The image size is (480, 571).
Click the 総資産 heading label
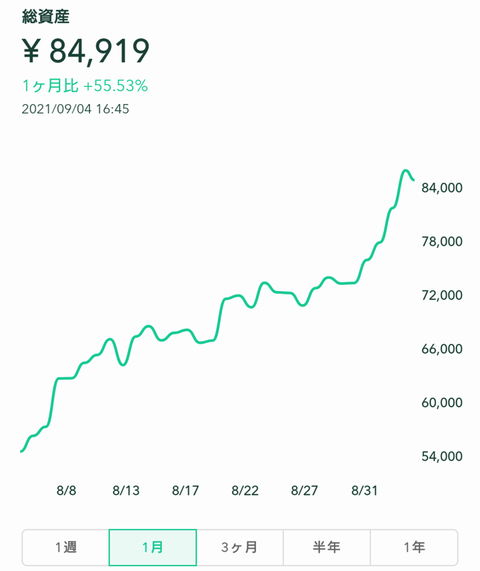(x=46, y=17)
